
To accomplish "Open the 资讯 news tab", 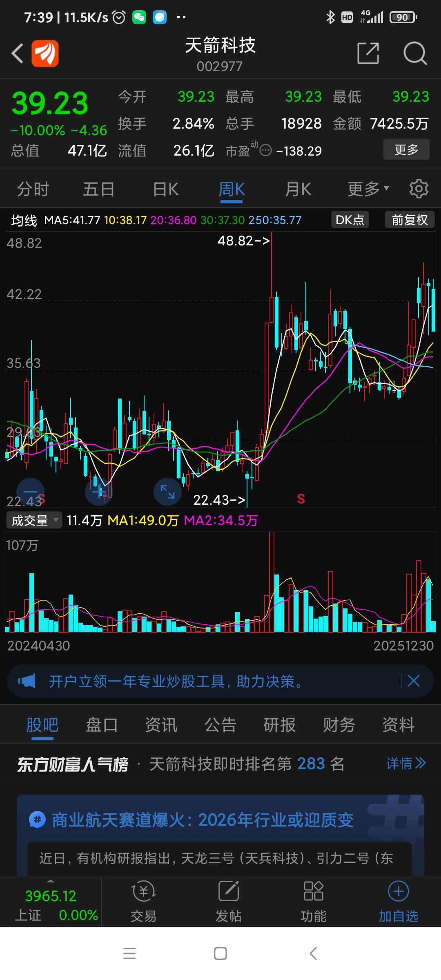I will coord(161,725).
